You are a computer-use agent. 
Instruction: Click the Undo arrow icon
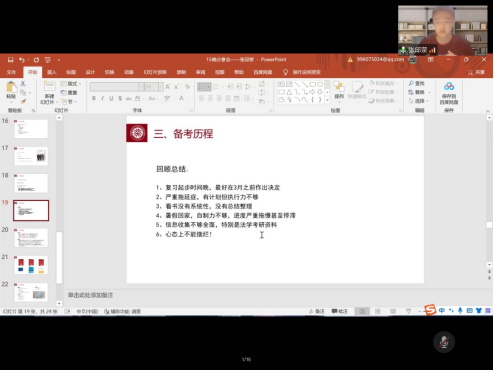click(22, 60)
